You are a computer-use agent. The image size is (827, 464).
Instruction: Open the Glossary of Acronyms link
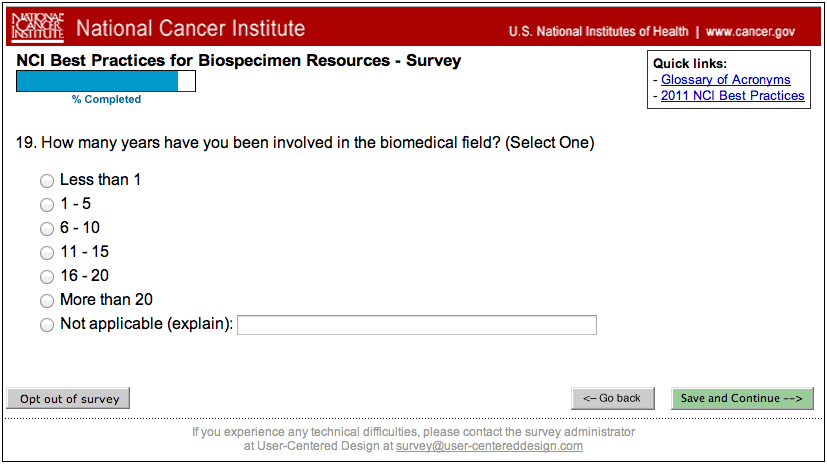[725, 80]
